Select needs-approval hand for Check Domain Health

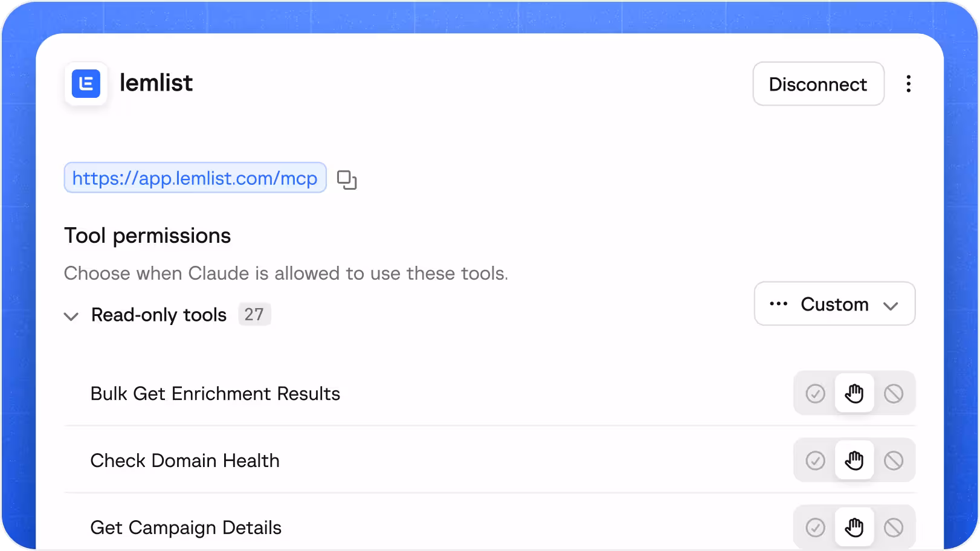(x=854, y=461)
